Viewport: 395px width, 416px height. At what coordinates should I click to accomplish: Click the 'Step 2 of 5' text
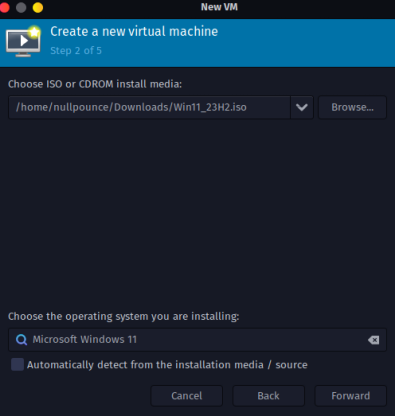pyautogui.click(x=76, y=51)
